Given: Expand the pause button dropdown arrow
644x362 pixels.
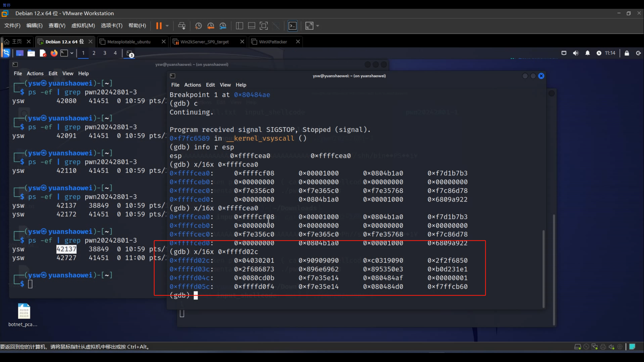Looking at the screenshot, I should click(167, 26).
